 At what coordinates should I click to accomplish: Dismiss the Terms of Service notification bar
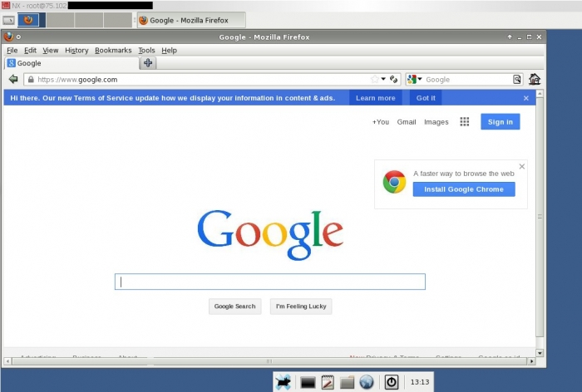[x=526, y=98]
